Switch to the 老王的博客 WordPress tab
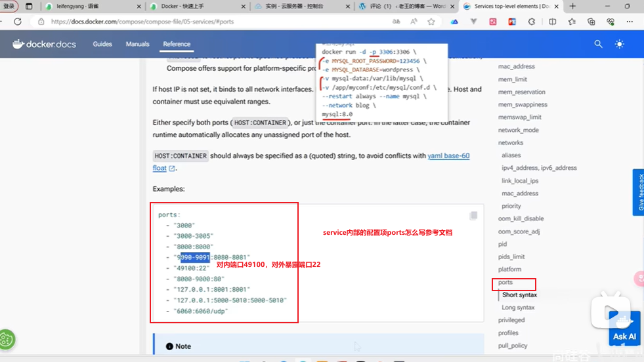 [x=406, y=6]
